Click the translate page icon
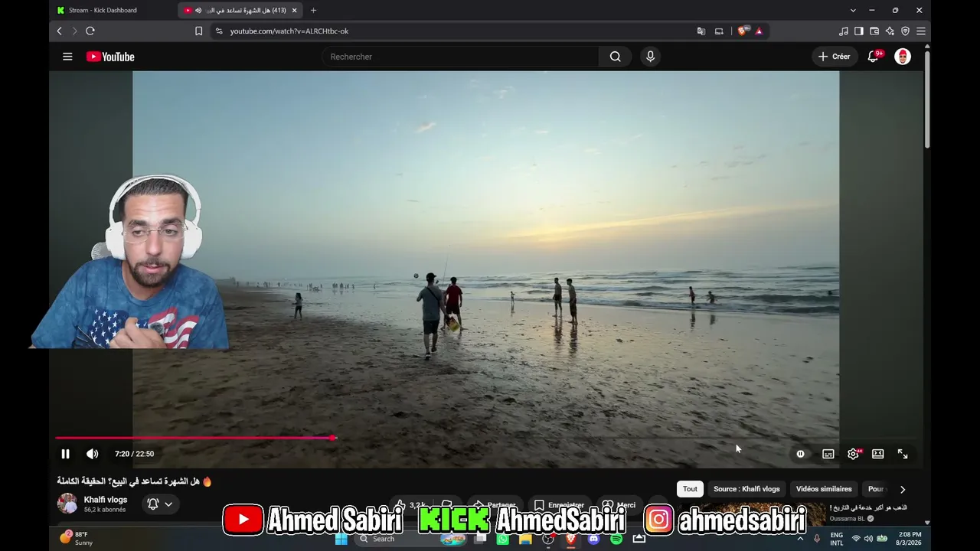 [x=701, y=31]
